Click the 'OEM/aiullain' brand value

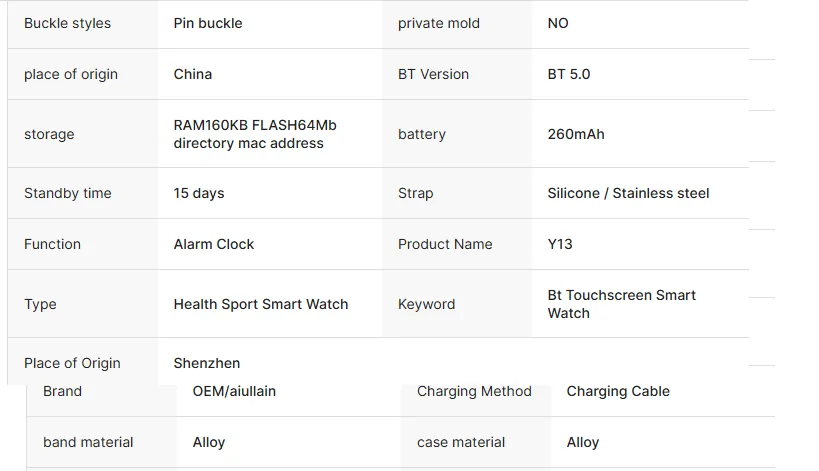pyautogui.click(x=234, y=392)
